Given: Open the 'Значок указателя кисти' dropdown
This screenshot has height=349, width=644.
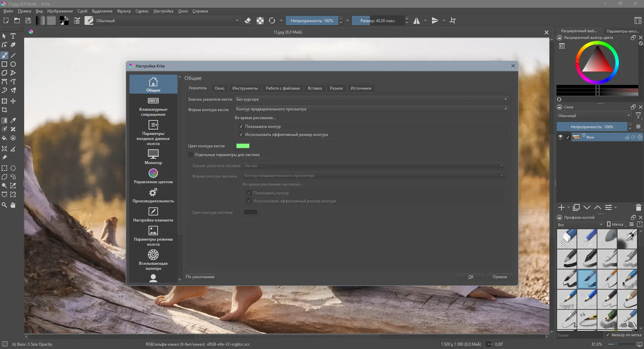Looking at the screenshot, I should point(372,99).
